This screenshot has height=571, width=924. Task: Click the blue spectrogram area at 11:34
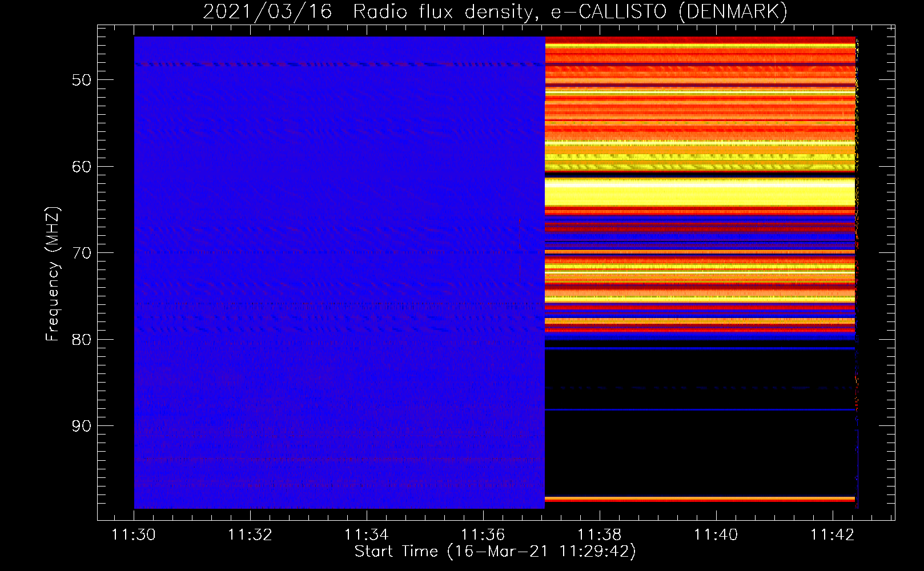point(367,272)
